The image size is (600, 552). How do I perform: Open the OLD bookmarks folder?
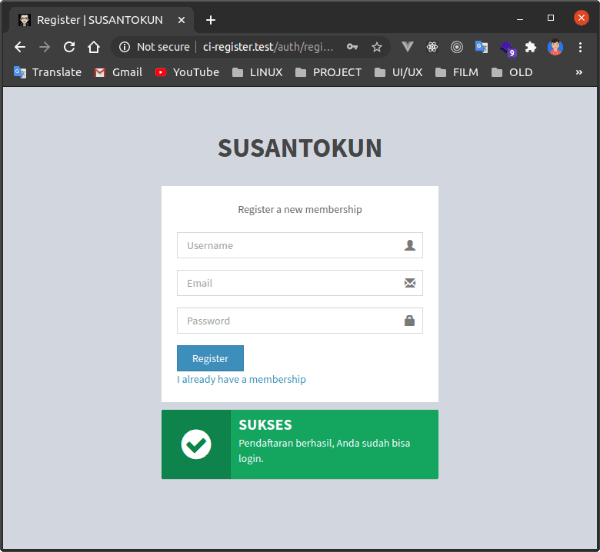(512, 72)
